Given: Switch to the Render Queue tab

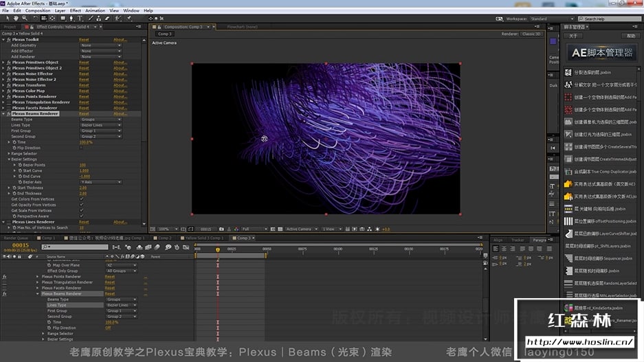Looking at the screenshot, I should tap(16, 238).
